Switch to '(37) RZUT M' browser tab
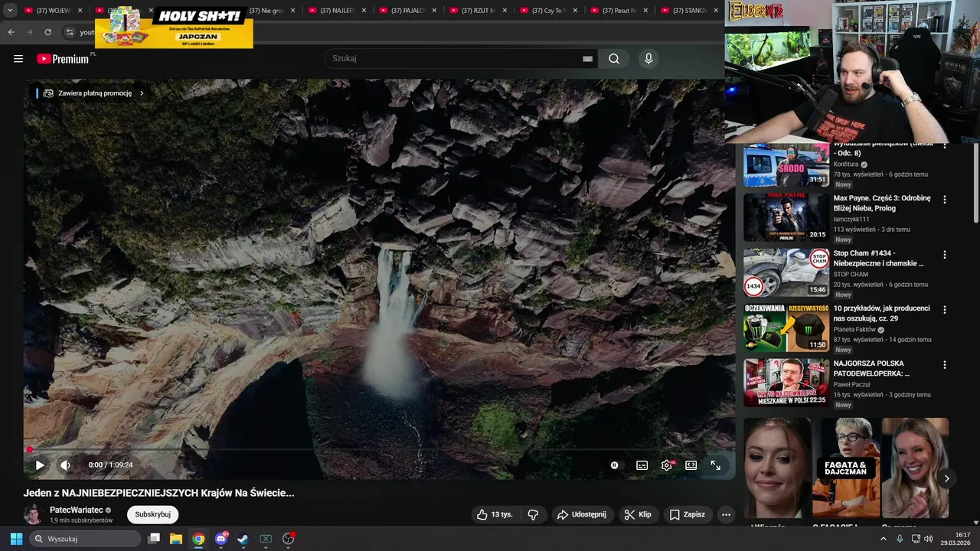The height and width of the screenshot is (551, 980). pyautogui.click(x=479, y=11)
